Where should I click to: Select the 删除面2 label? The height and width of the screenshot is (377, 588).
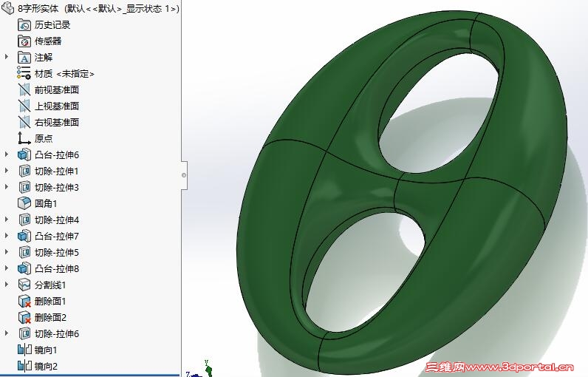pyautogui.click(x=50, y=318)
